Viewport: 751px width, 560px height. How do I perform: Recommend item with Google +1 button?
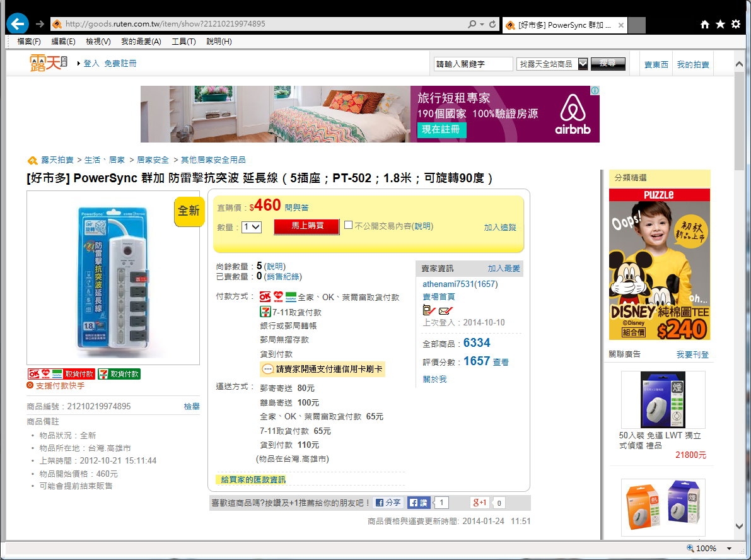[479, 503]
